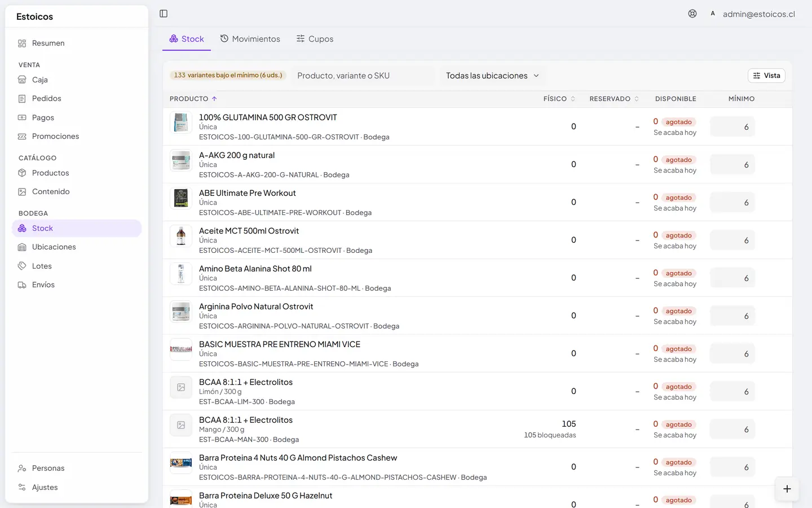Toggle the sidebar panel icon
Screen dimensions: 812x508
pos(164,14)
